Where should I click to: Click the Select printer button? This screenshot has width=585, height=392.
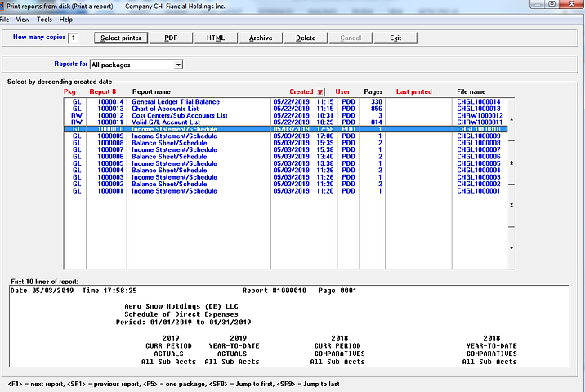coord(121,38)
